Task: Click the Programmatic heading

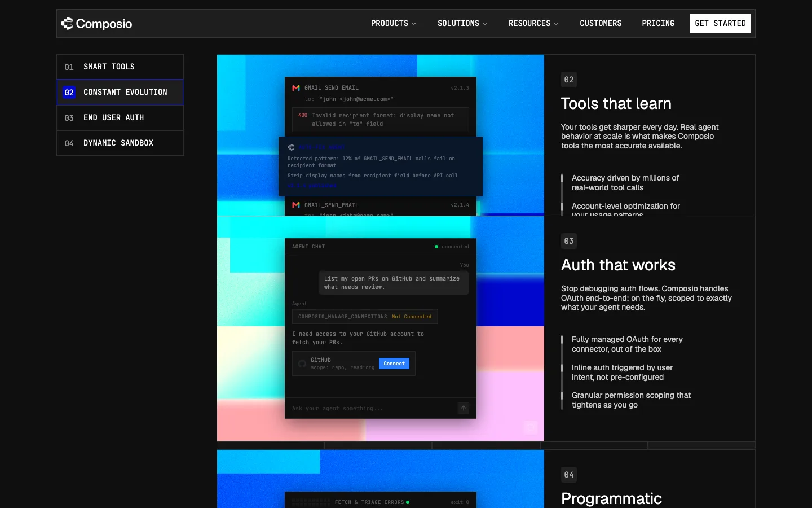Action: coord(611,499)
